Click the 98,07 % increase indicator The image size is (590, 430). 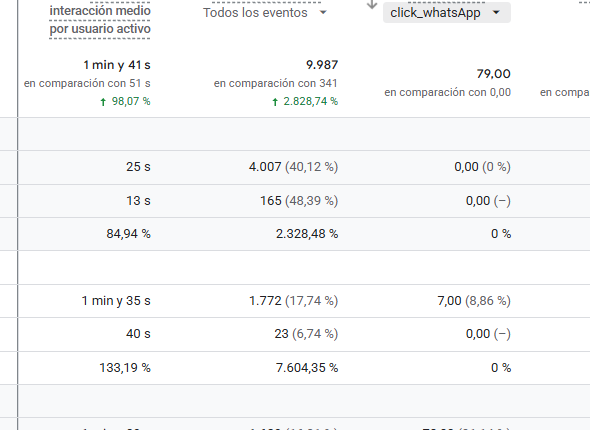pos(125,101)
